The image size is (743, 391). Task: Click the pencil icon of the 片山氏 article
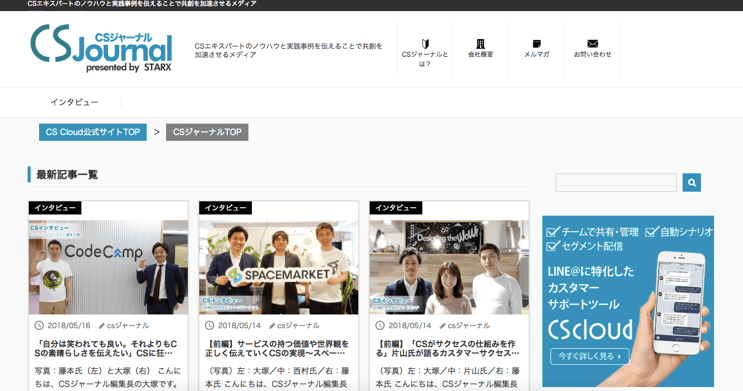click(x=443, y=326)
